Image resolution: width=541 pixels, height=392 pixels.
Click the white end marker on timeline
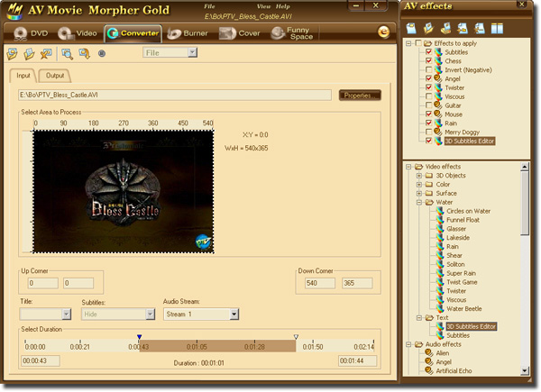[296, 337]
